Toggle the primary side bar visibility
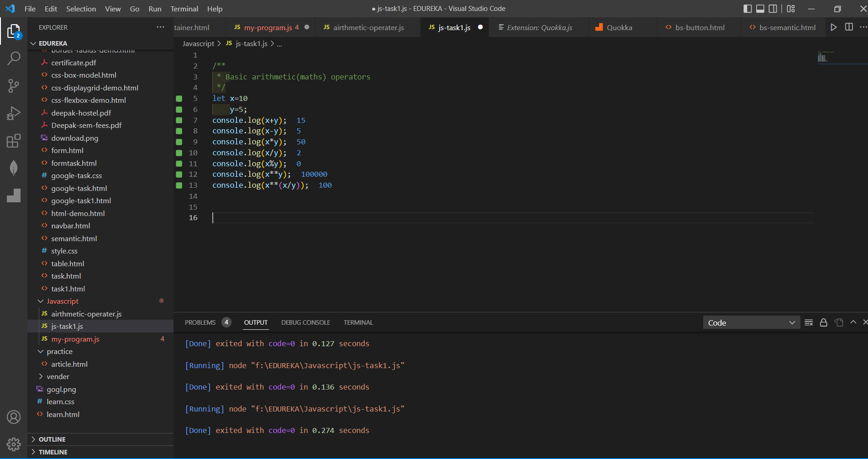Image resolution: width=868 pixels, height=459 pixels. [x=747, y=9]
